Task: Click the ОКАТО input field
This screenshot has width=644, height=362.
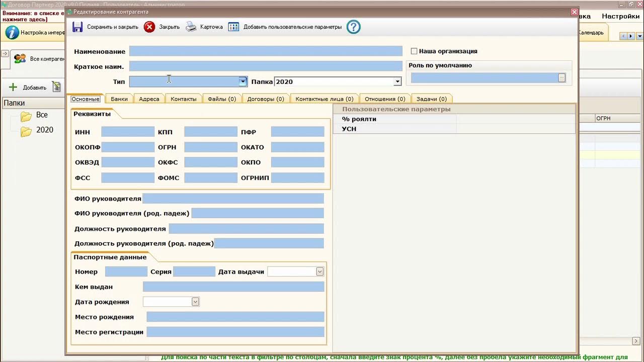Action: [x=297, y=147]
